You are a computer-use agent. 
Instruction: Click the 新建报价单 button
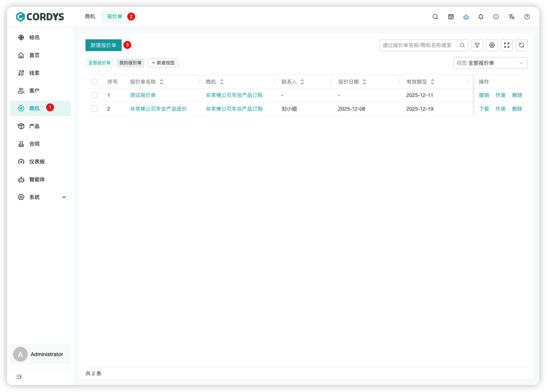point(103,45)
